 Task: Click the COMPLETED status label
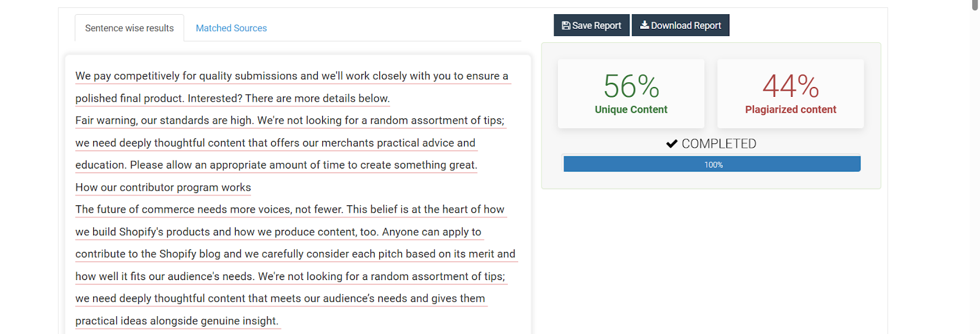click(718, 143)
